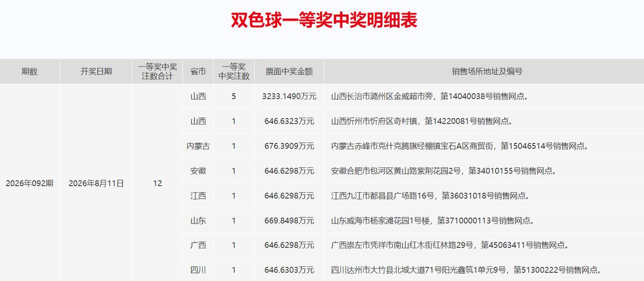The height and width of the screenshot is (281, 644).
Task: Click the 安徽 province cell
Action: click(198, 171)
